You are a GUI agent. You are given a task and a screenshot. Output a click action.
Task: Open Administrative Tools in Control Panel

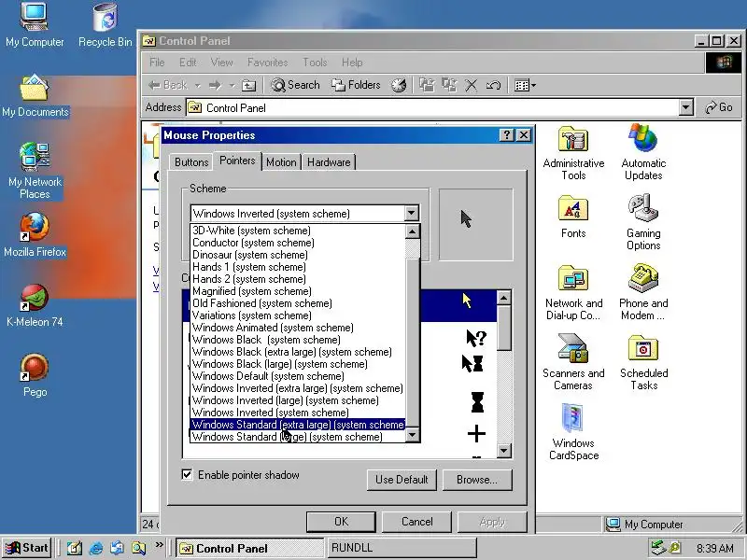click(573, 152)
